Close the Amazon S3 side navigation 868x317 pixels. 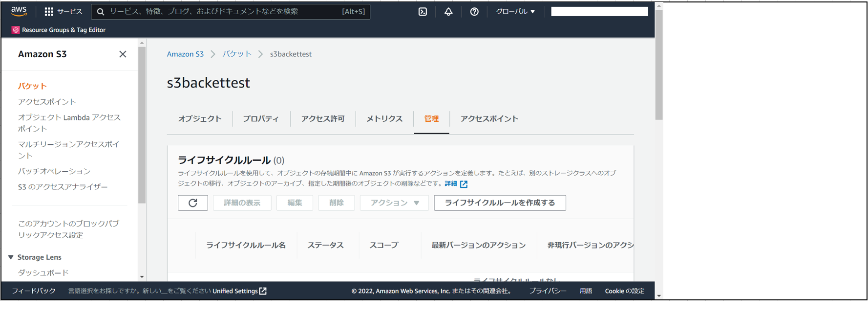(123, 54)
